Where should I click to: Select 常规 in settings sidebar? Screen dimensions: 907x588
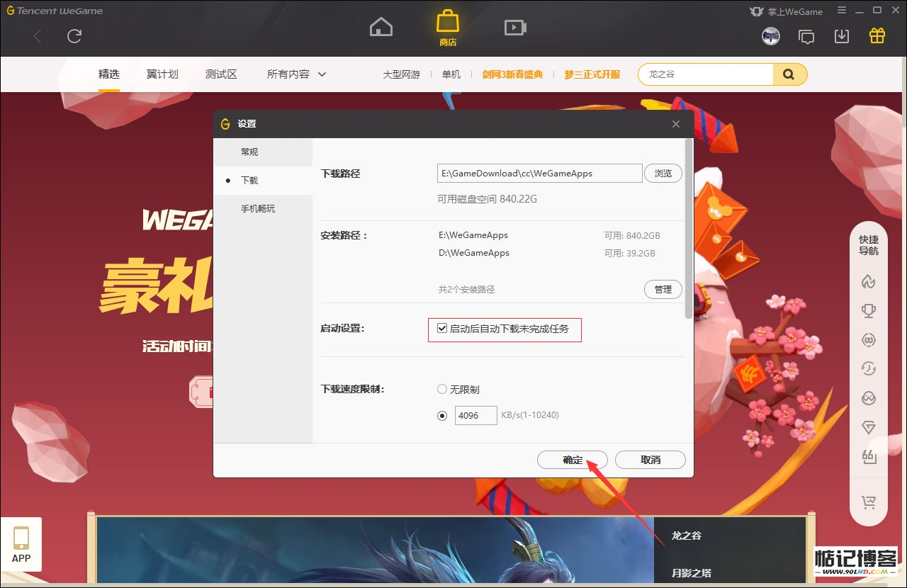(263, 152)
